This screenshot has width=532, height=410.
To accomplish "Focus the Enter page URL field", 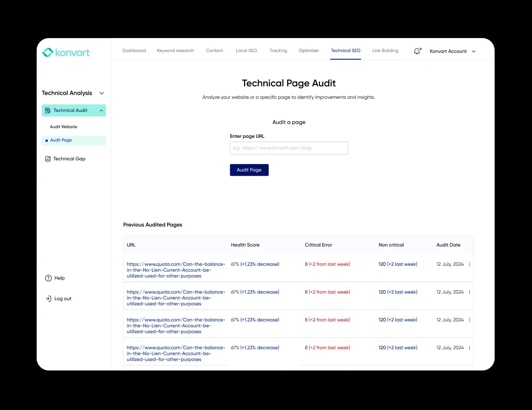I will 289,148.
